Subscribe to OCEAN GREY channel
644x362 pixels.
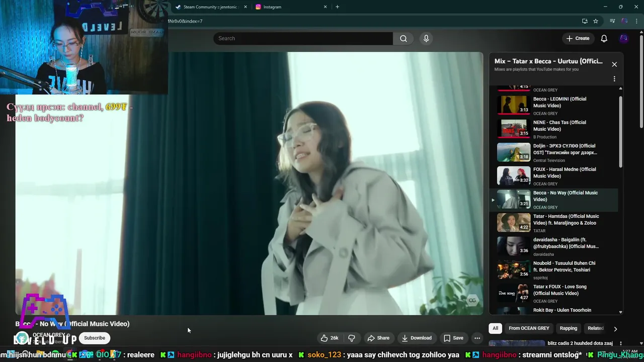click(95, 338)
